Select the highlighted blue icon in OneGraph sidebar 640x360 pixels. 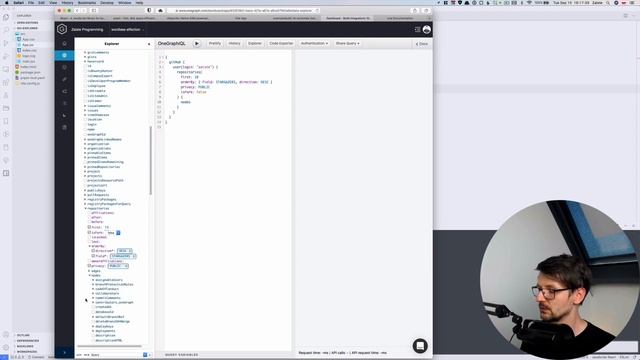pyautogui.click(x=64, y=55)
